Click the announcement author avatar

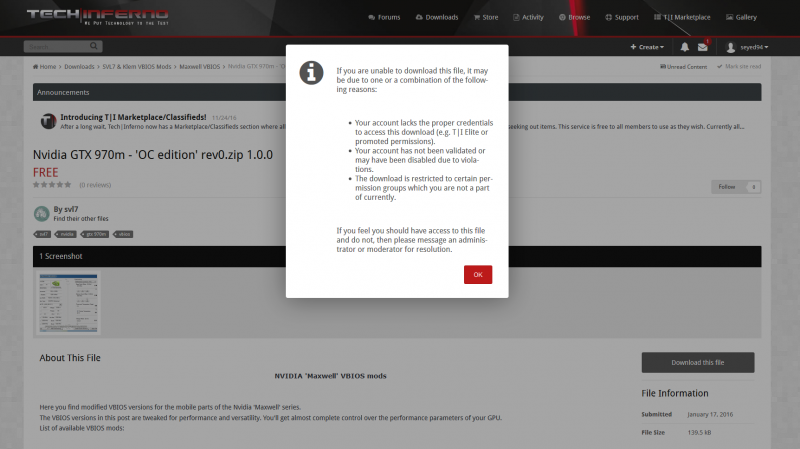point(48,121)
